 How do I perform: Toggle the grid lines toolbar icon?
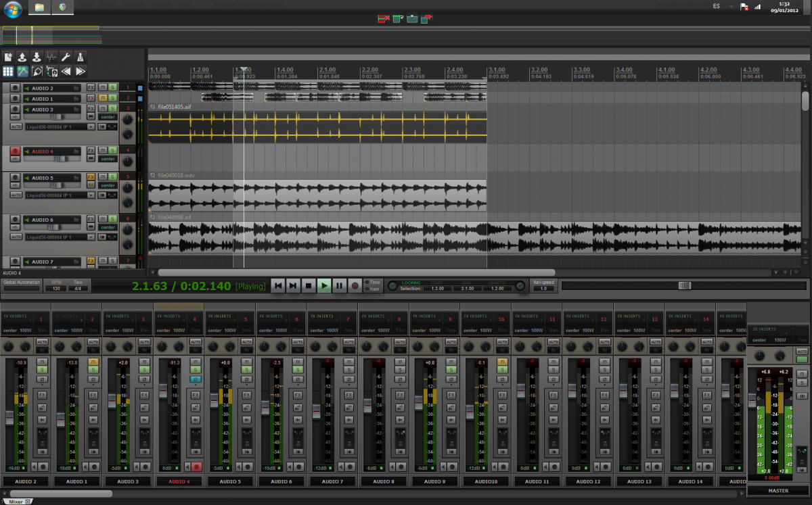click(8, 72)
